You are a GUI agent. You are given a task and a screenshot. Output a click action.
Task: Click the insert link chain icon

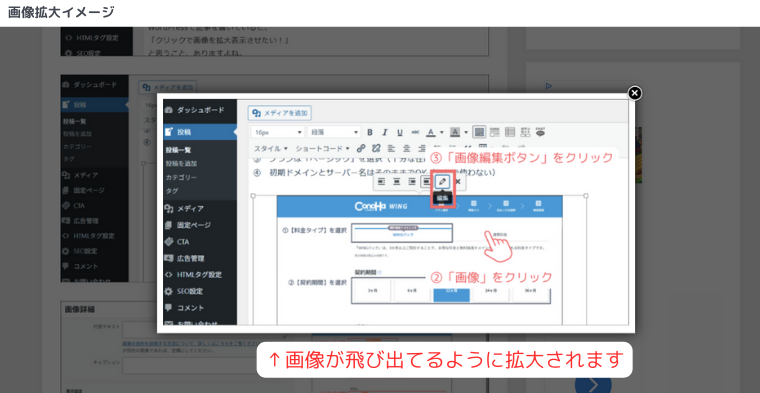click(361, 148)
